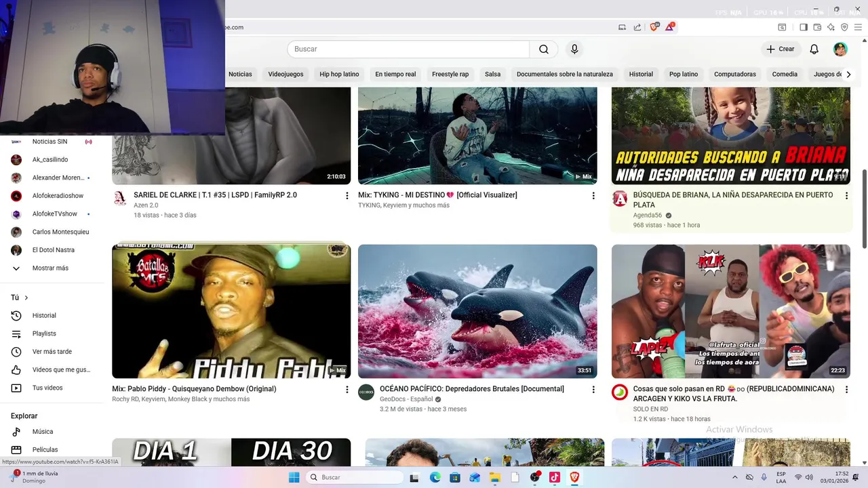
Task: Open Ver más tarde list
Action: point(52,352)
